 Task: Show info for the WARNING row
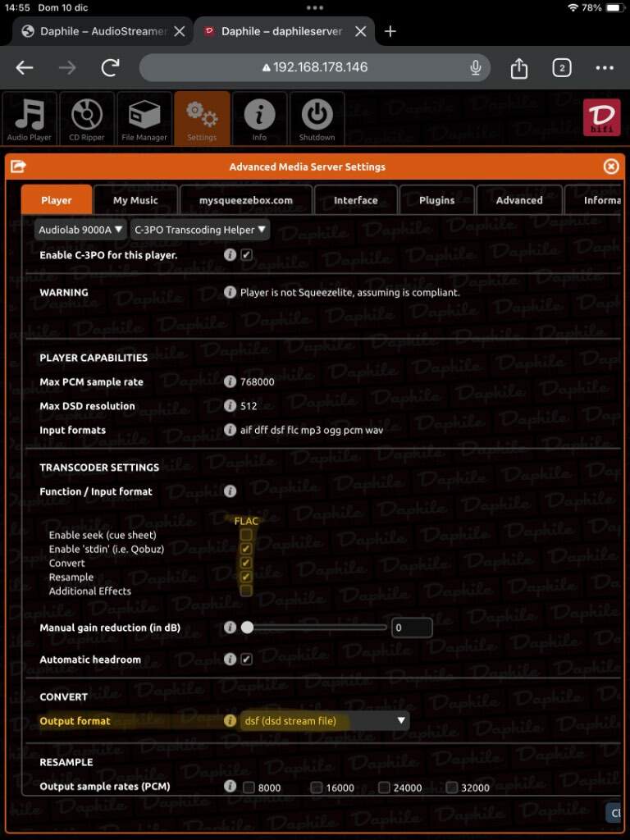click(230, 293)
